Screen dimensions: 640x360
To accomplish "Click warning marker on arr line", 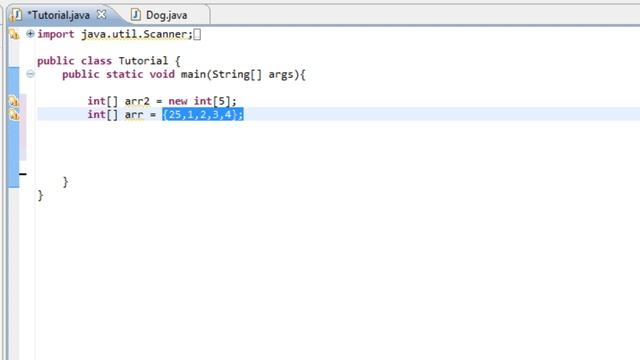I will pos(14,115).
